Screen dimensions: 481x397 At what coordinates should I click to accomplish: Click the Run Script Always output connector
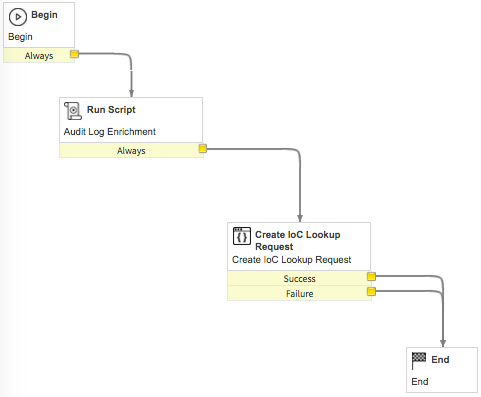[x=203, y=148]
